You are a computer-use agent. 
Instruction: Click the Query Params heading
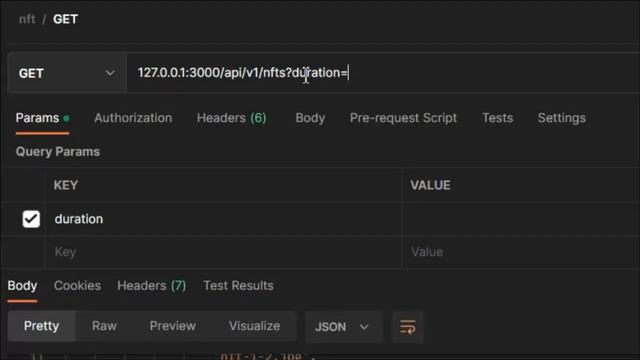[58, 152]
